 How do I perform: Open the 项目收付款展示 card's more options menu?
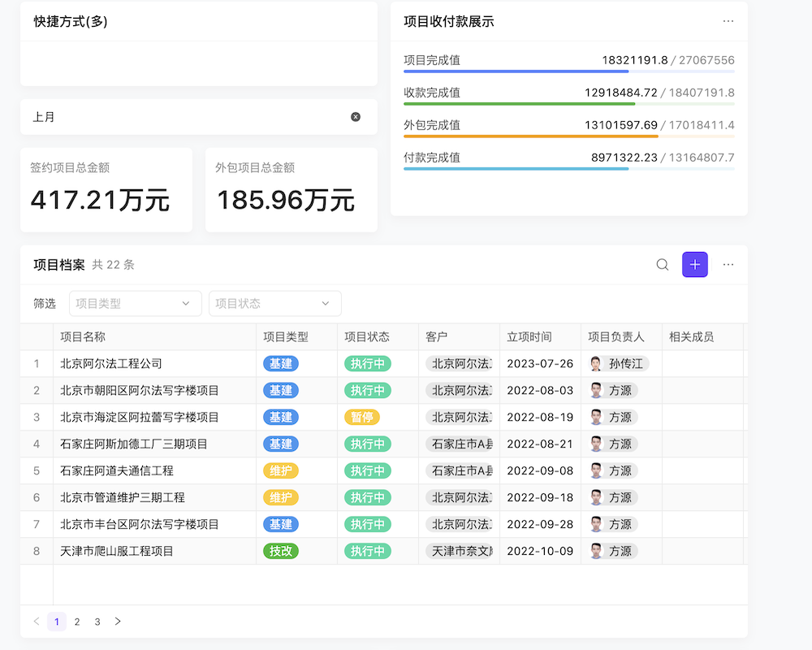click(x=728, y=21)
